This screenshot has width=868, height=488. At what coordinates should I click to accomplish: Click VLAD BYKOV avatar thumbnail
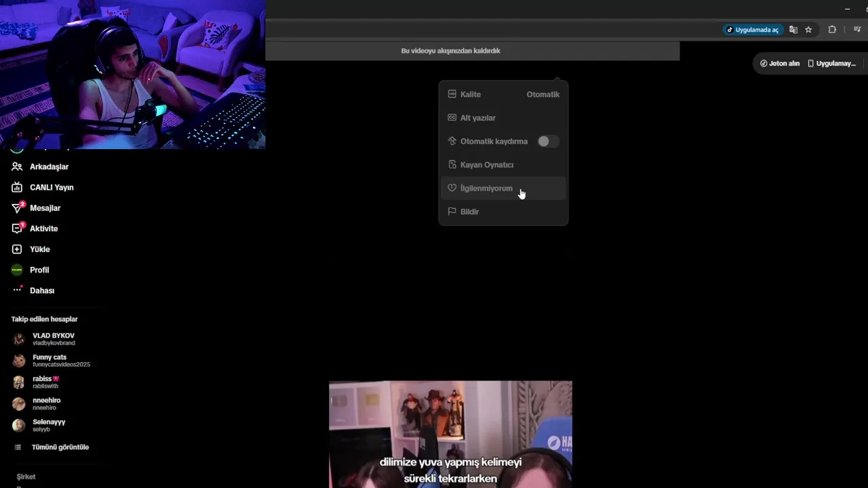(x=19, y=339)
